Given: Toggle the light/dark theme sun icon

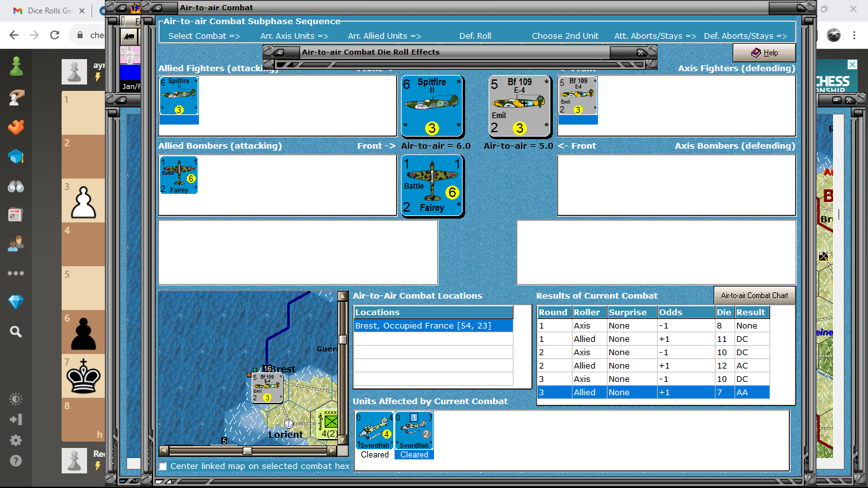Looking at the screenshot, I should coord(16,399).
